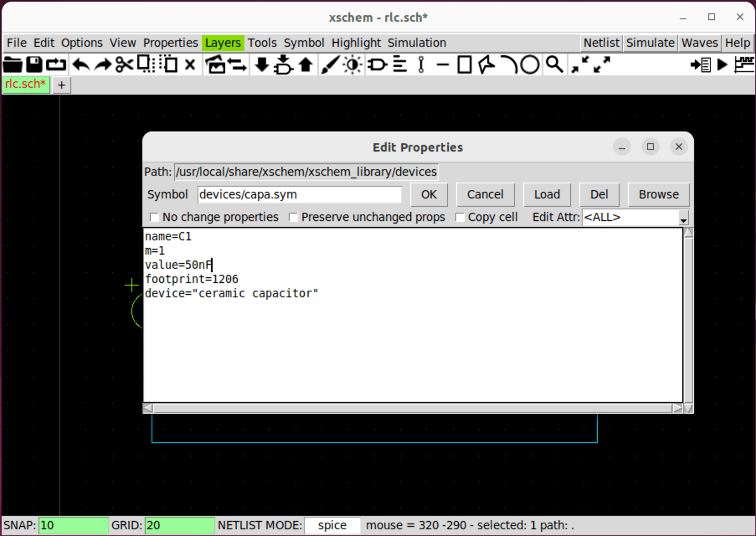The height and width of the screenshot is (536, 756).
Task: Select the Draw circle tool
Action: (530, 65)
